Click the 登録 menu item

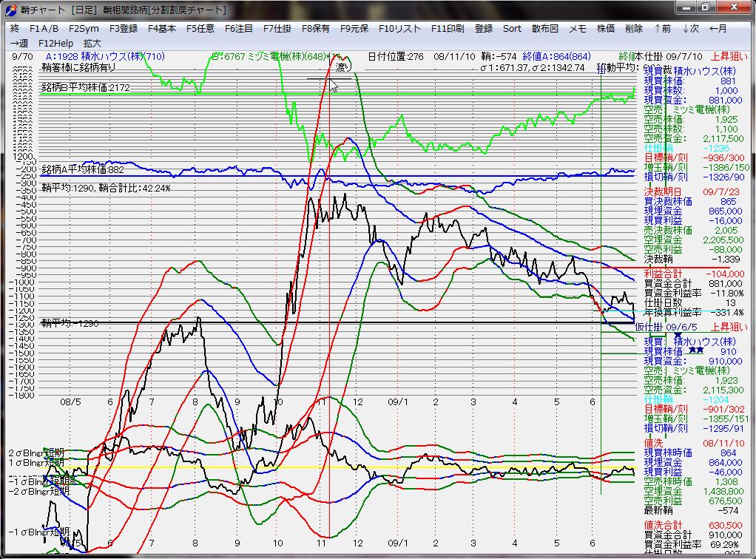484,28
